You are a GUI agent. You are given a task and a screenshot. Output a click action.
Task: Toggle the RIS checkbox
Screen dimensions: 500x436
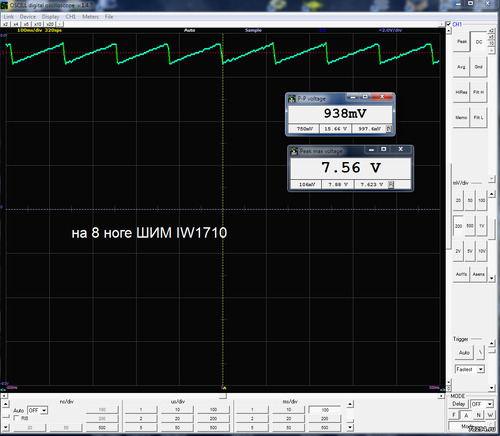click(x=16, y=418)
